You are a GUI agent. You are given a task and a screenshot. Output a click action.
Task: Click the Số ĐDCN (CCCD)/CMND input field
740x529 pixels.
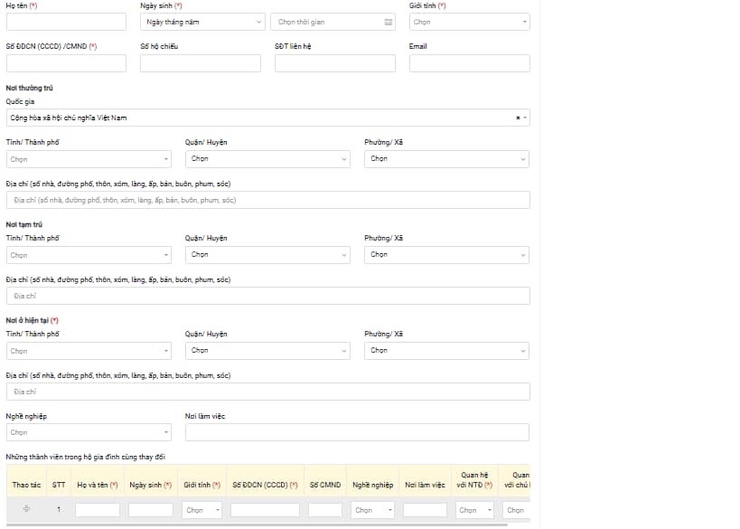[x=66, y=63]
